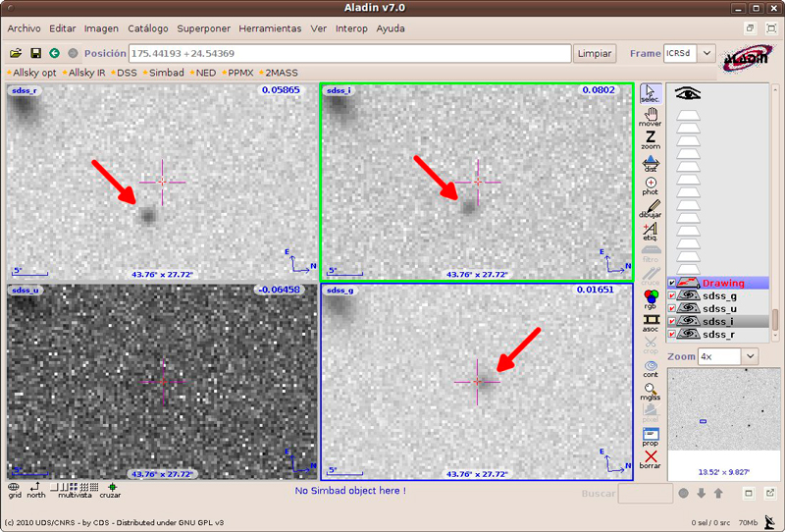Open the Editar menu
Screen dimensions: 785x532
click(63, 28)
